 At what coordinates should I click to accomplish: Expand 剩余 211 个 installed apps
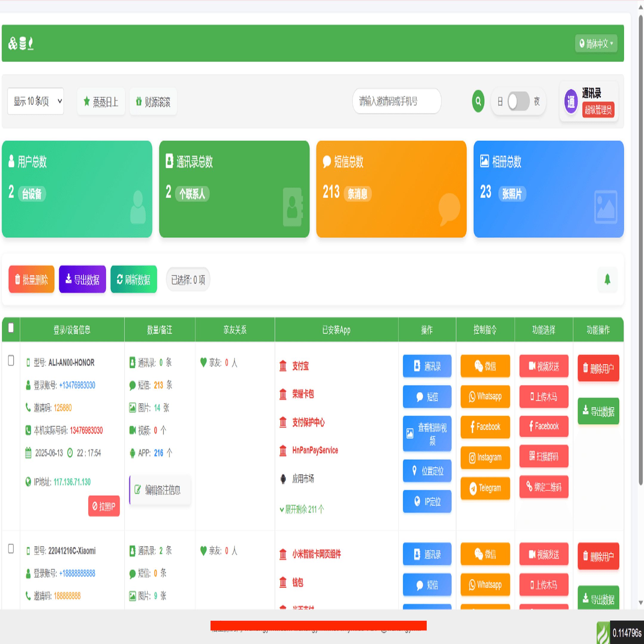point(301,509)
